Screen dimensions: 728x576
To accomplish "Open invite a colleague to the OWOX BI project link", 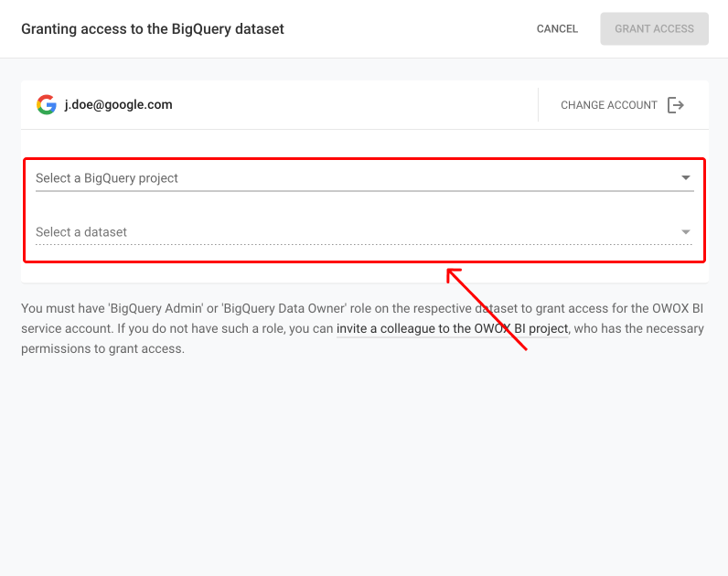I will (x=452, y=328).
